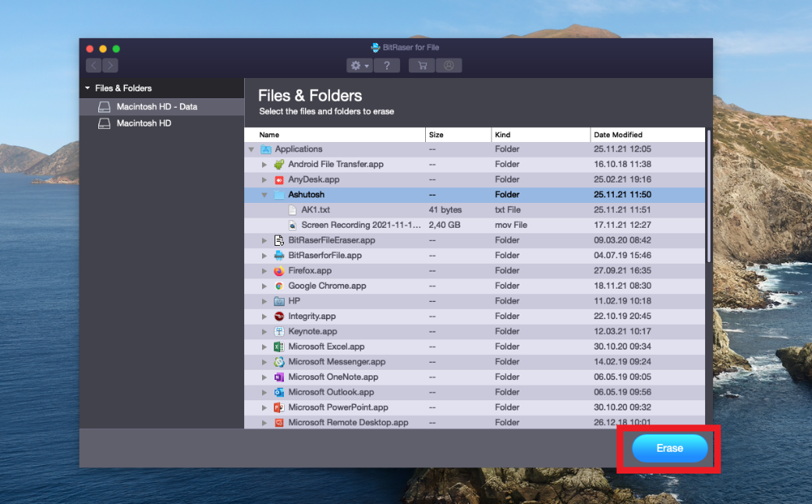Click the Microsoft Outlook app icon
The image size is (812, 504).
click(x=279, y=392)
